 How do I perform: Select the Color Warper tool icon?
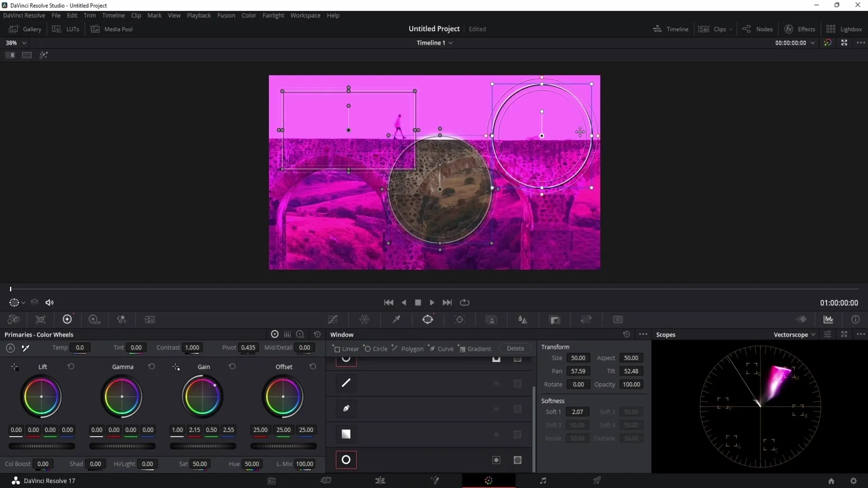[x=364, y=319]
